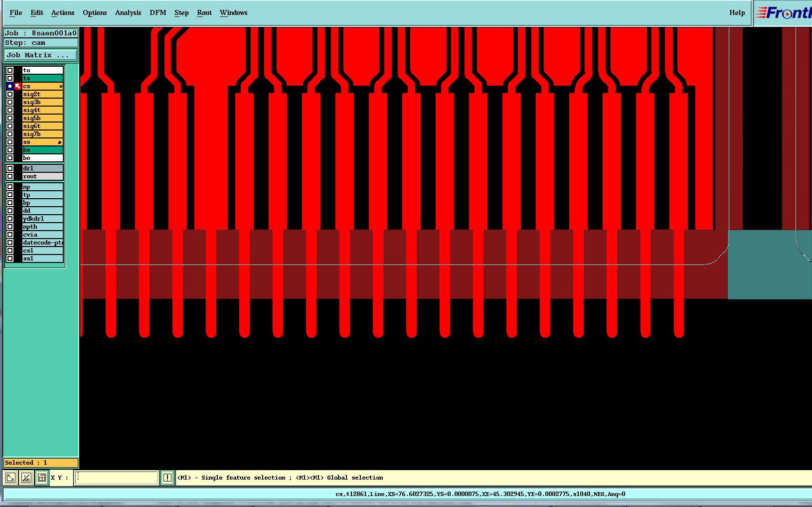Toggle the checked display box for layer cs
The image size is (812, 507).
(x=9, y=86)
